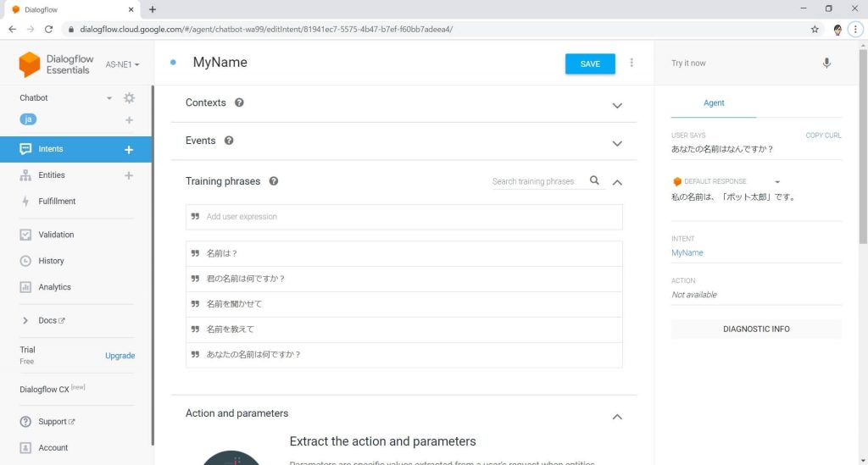The width and height of the screenshot is (868, 465).
Task: Switch to Dialogflow CX
Action: (x=52, y=389)
